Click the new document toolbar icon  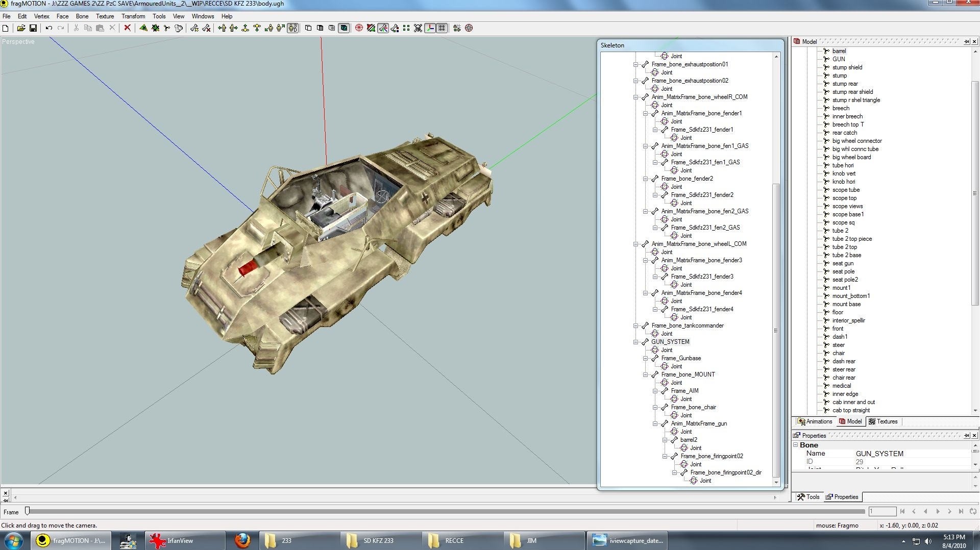point(6,28)
